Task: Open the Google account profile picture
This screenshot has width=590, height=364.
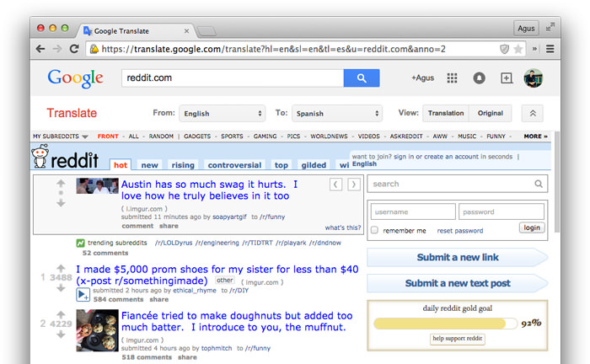Action: click(534, 78)
